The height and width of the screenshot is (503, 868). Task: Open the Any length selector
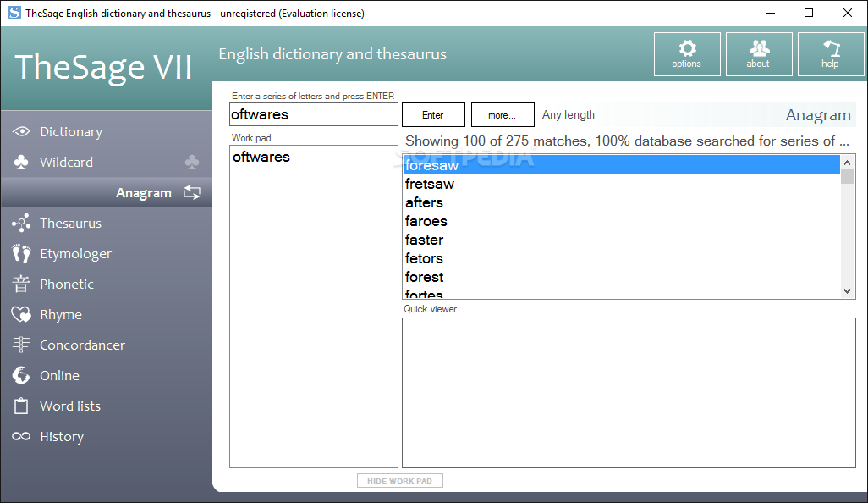point(568,114)
